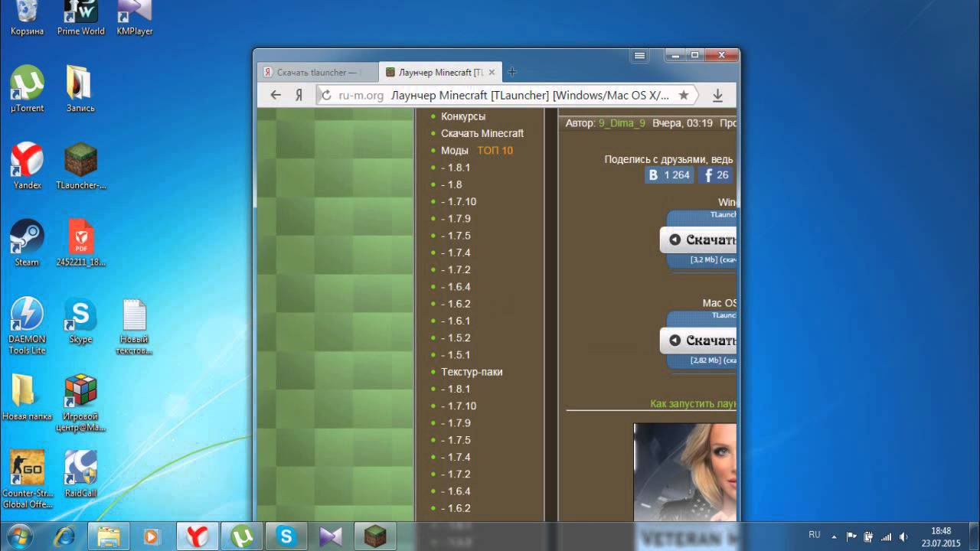
Task: Open the Minecraft block taskbar icon
Action: 376,536
